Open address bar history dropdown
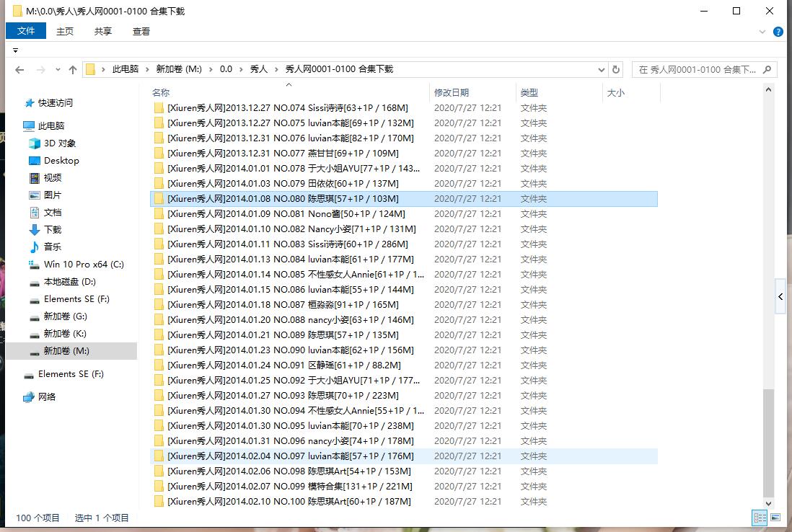This screenshot has width=792, height=532. tap(601, 70)
